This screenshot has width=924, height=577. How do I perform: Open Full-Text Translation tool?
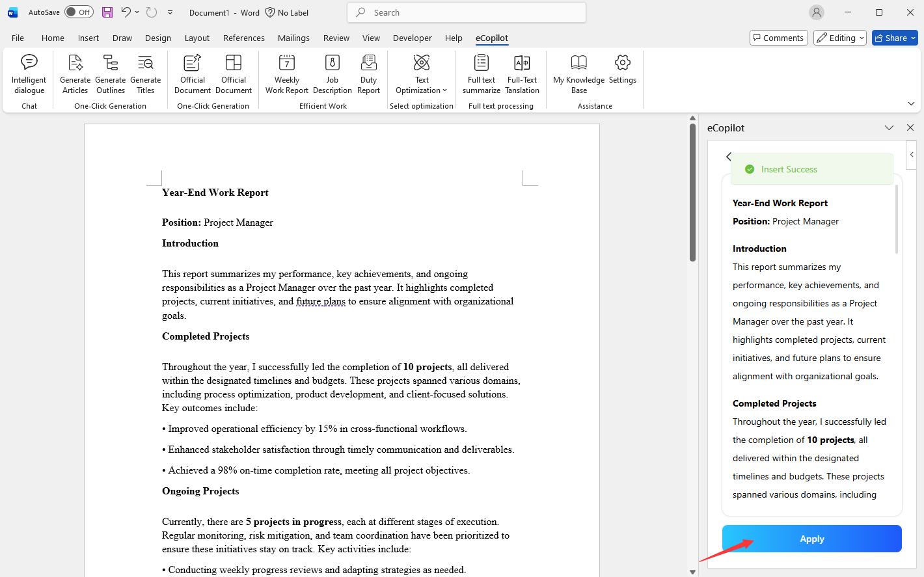pyautogui.click(x=522, y=74)
